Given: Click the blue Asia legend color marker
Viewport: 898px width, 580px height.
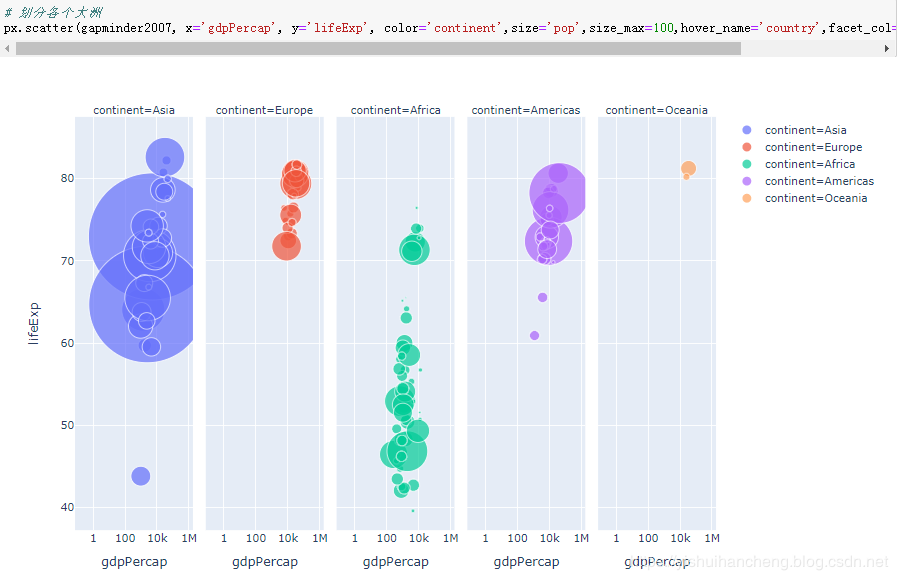Looking at the screenshot, I should [747, 130].
